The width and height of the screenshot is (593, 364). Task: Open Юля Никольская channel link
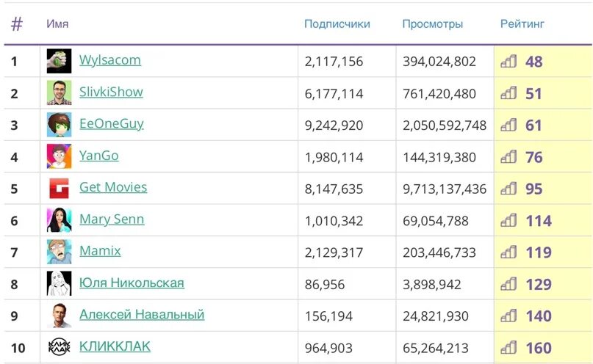132,283
